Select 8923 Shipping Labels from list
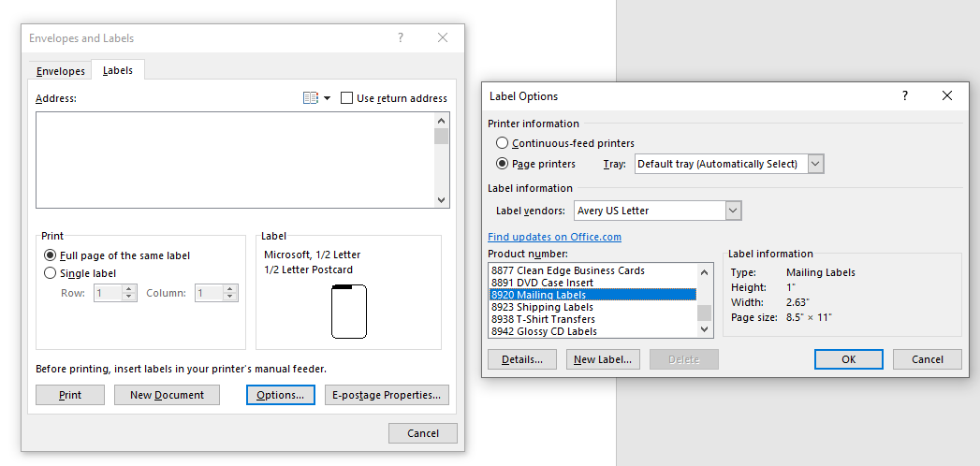 [542, 307]
